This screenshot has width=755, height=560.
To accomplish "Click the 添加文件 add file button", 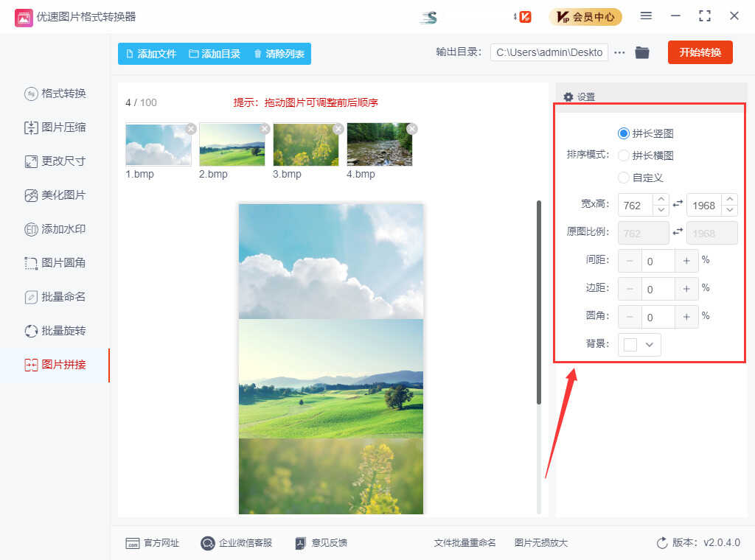I will (151, 54).
